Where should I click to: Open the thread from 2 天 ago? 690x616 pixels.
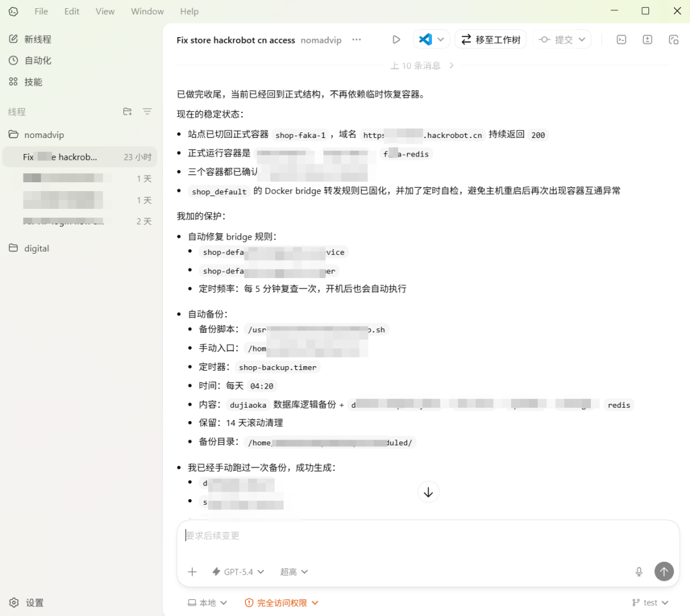point(80,221)
